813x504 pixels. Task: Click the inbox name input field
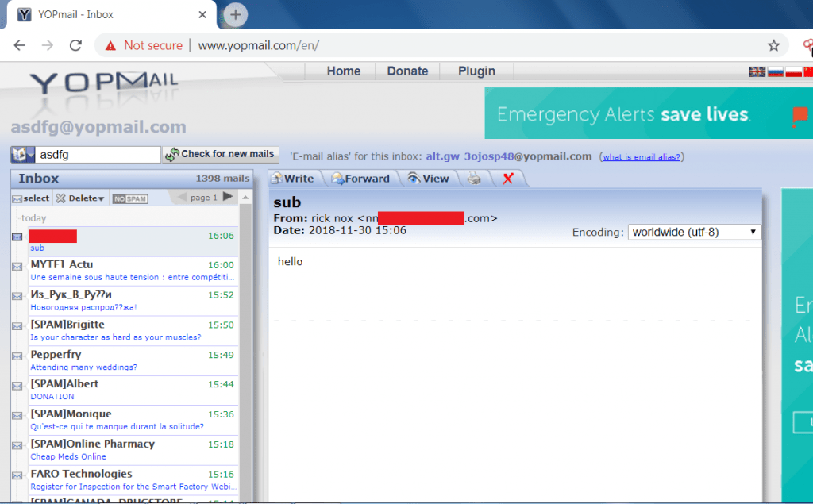click(x=98, y=155)
